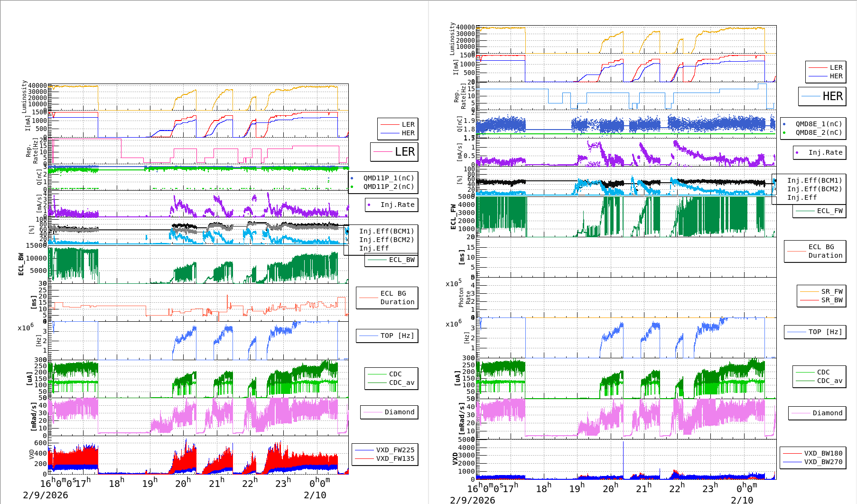857x504 pixels.
Task: Select the SR_FW legend entry
Action: [x=831, y=291]
